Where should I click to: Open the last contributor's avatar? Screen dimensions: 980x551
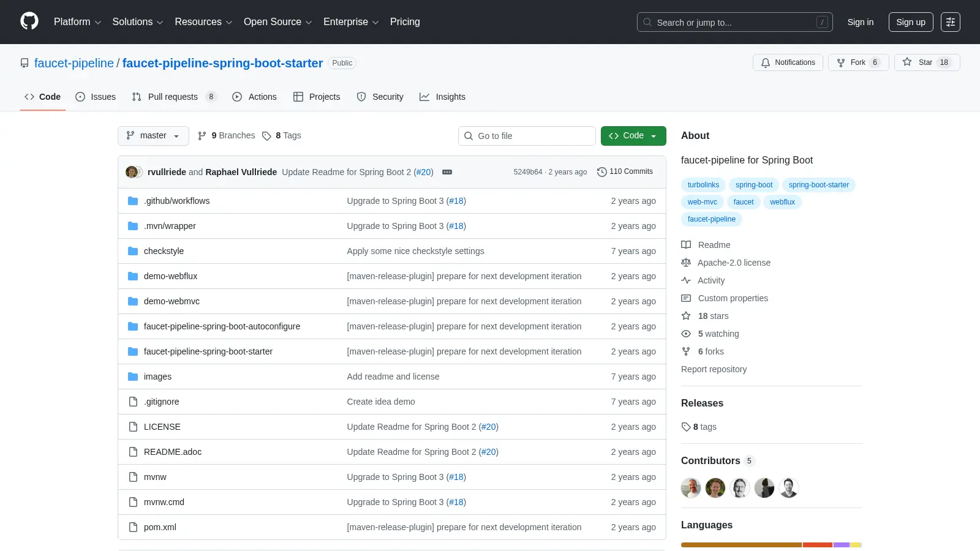pos(789,488)
